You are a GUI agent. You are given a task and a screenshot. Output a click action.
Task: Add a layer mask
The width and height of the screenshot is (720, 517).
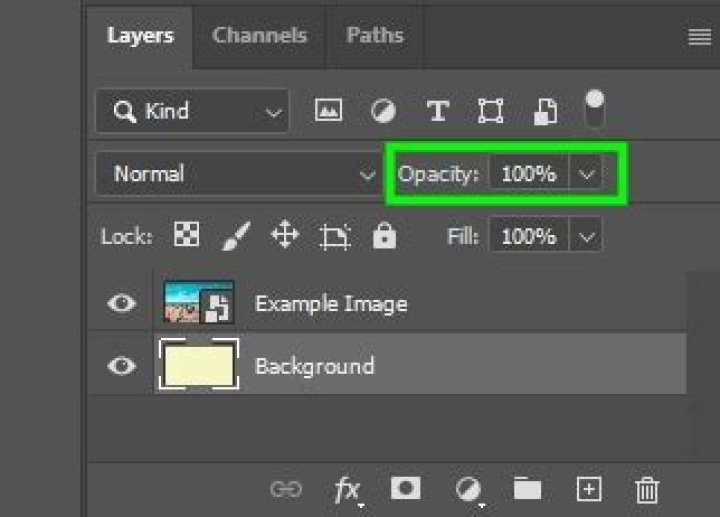tap(405, 488)
